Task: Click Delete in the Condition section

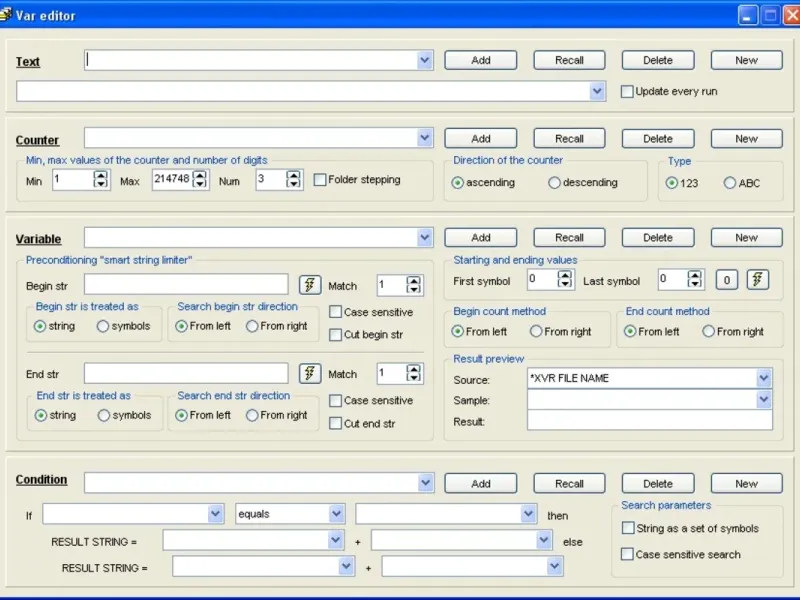Action: coord(657,483)
